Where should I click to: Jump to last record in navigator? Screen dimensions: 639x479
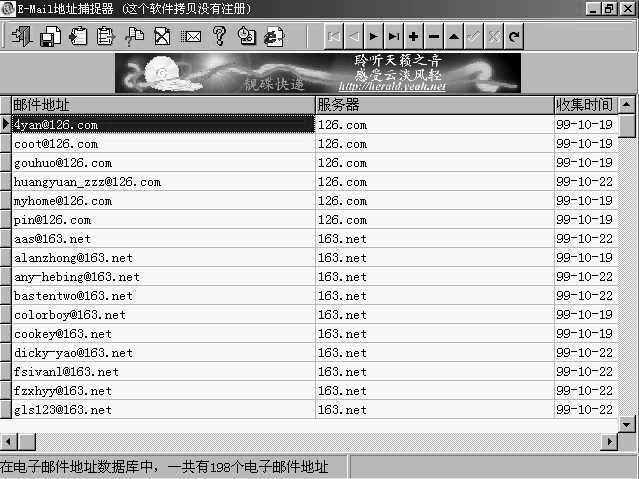pos(393,36)
